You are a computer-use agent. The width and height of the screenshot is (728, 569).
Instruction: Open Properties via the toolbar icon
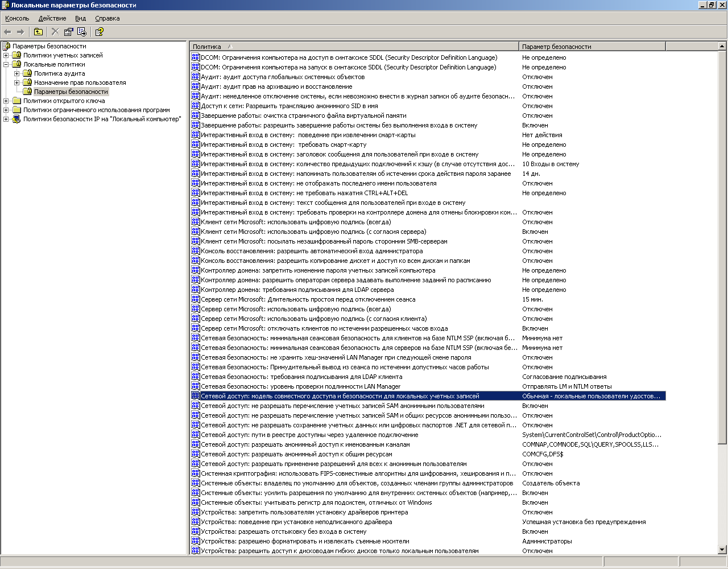click(x=69, y=32)
